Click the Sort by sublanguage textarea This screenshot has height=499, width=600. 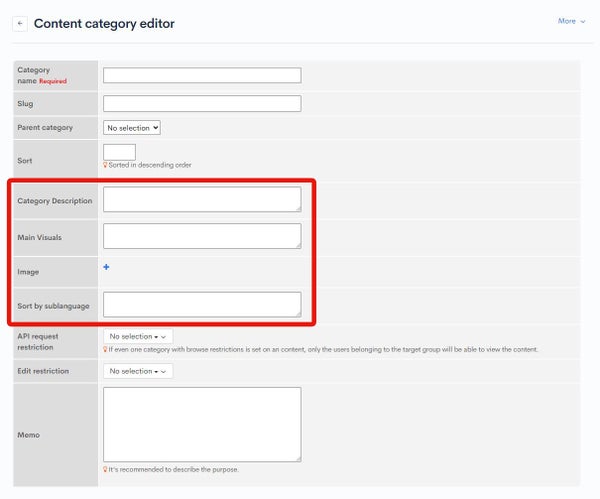coord(202,305)
